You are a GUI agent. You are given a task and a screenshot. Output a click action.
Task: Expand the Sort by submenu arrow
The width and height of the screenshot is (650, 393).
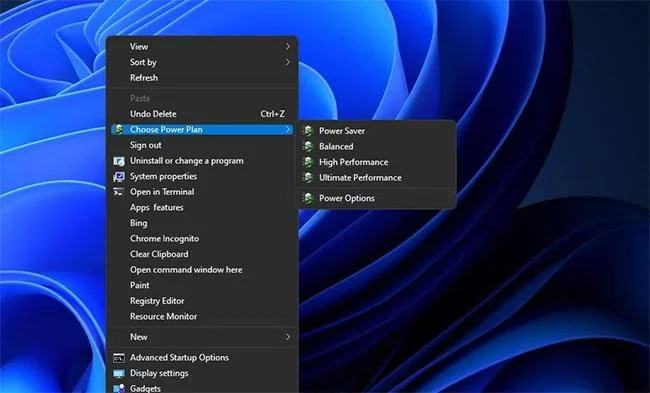click(288, 62)
